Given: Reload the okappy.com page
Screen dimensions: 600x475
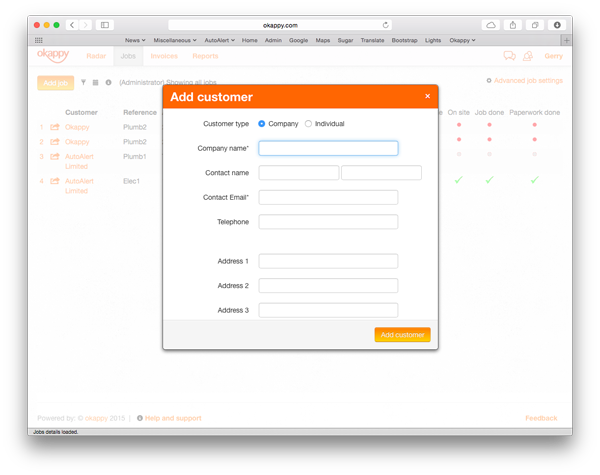Looking at the screenshot, I should pos(385,25).
